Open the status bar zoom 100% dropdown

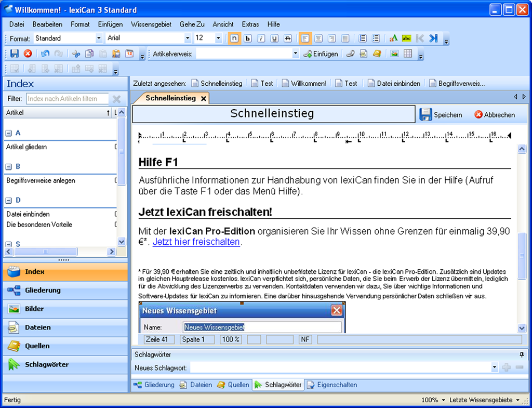click(x=433, y=400)
